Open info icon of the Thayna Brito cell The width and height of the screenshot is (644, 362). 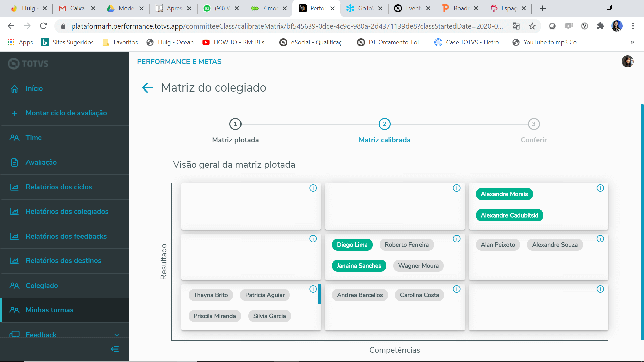313,289
